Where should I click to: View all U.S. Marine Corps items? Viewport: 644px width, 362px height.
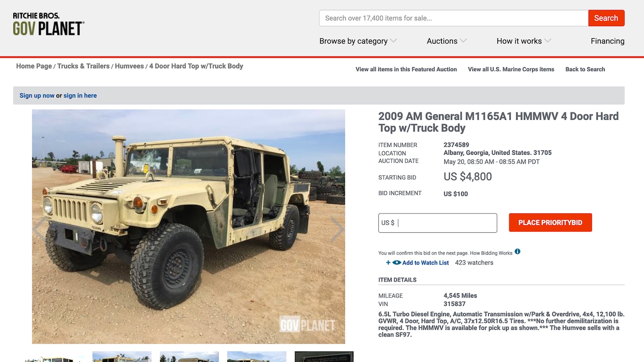(x=511, y=69)
